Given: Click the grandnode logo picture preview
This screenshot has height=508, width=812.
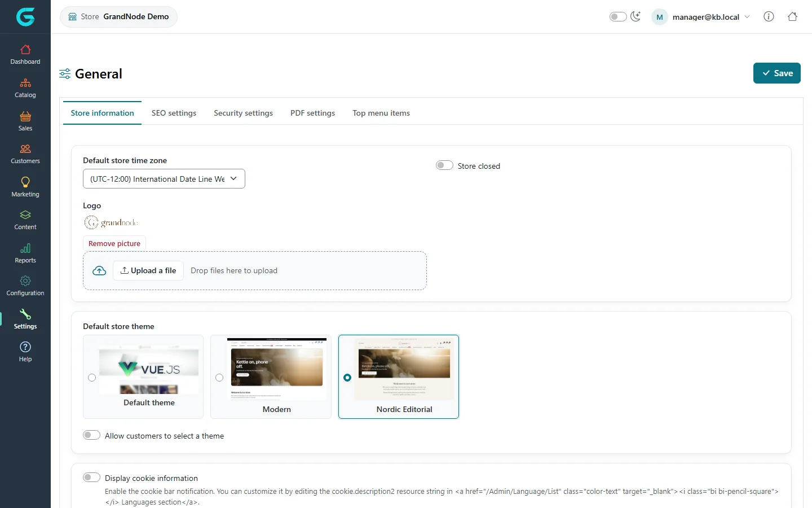Looking at the screenshot, I should 111,222.
